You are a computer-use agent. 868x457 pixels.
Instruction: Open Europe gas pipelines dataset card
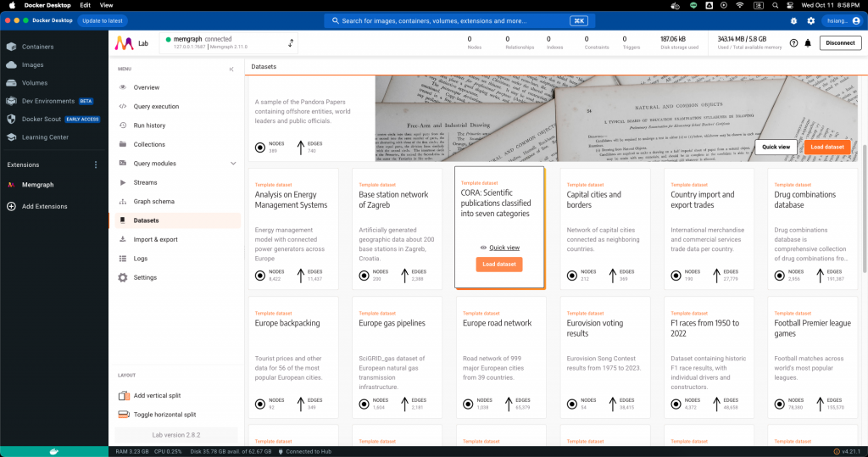[x=397, y=357]
